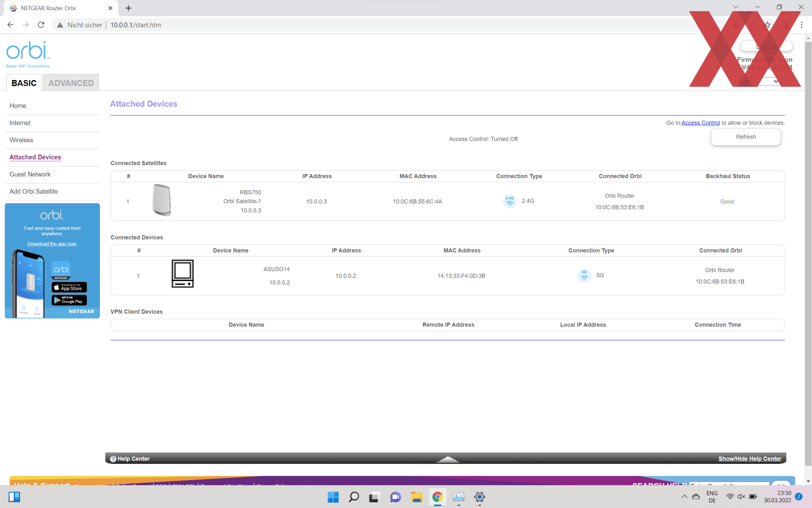This screenshot has width=812, height=508.
Task: Click the 5G WiFi connection icon
Action: (584, 276)
